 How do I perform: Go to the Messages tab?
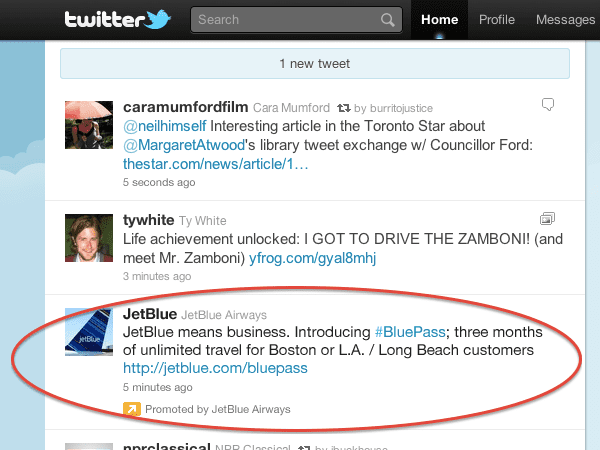pyautogui.click(x=566, y=20)
